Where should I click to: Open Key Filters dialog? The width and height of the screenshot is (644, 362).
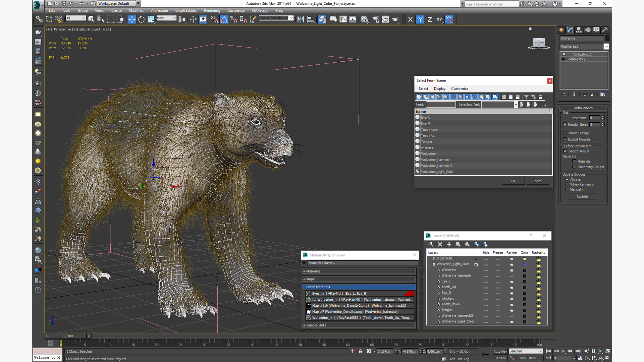point(529,358)
